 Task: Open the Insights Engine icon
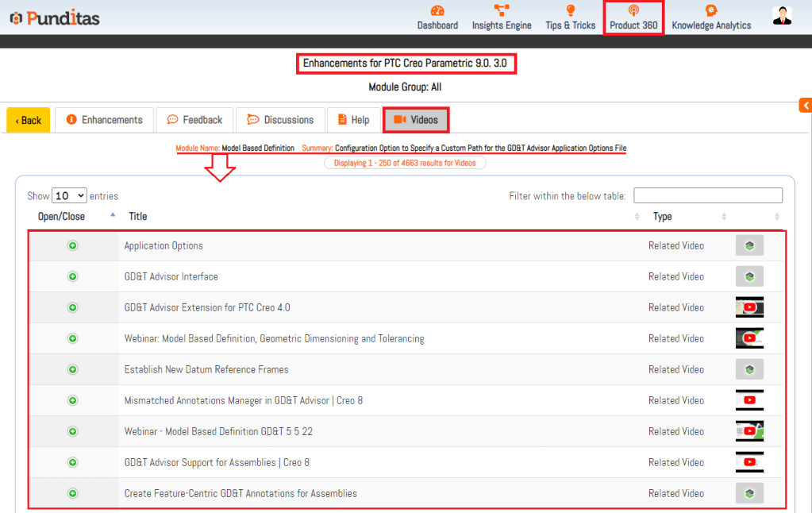tap(502, 11)
